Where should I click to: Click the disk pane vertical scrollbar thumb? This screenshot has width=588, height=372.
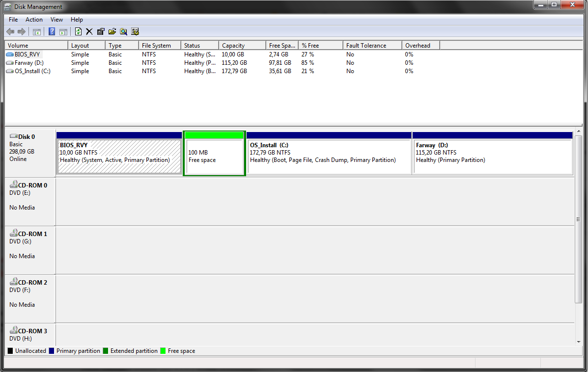coord(579,219)
